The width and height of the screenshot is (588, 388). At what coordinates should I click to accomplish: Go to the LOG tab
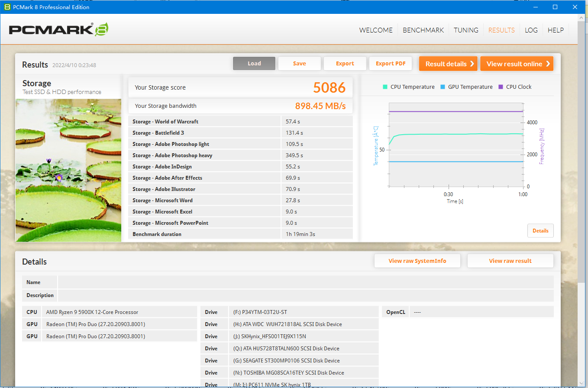tap(531, 30)
